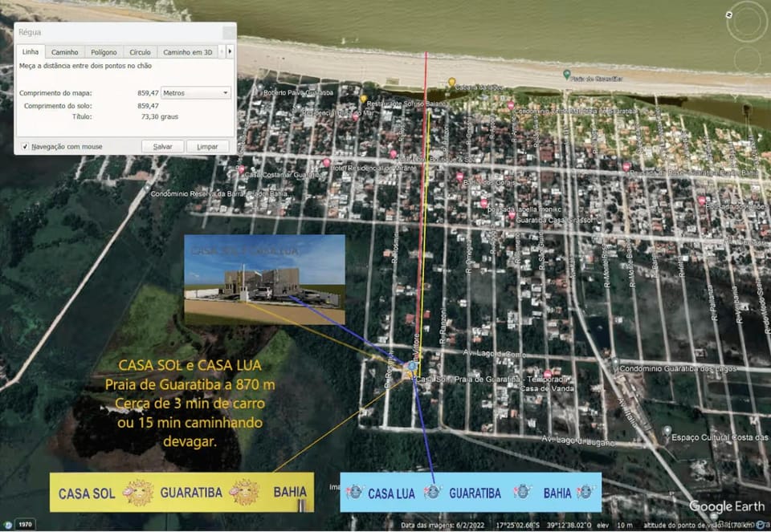Click Condomínio Reserva da Barra pin
771x532 pixels.
[x=146, y=187]
